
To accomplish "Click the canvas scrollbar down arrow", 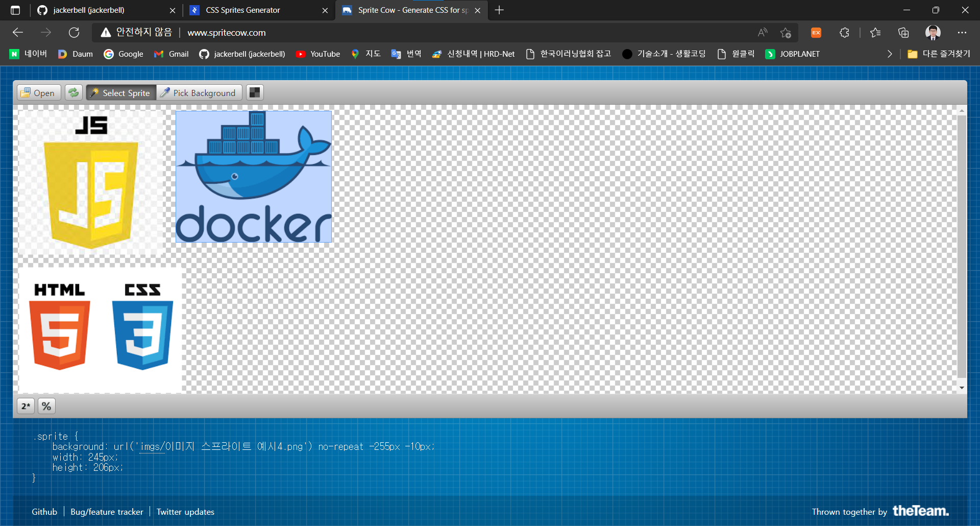I will (962, 388).
